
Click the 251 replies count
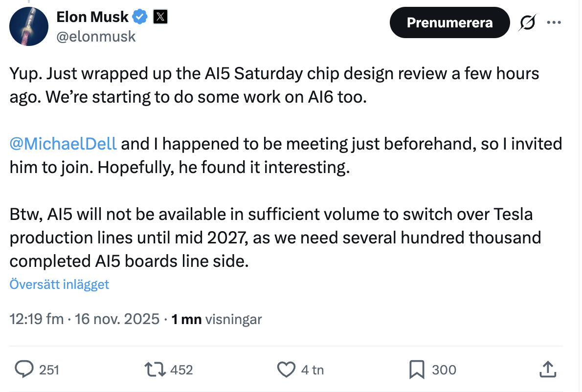click(x=49, y=370)
